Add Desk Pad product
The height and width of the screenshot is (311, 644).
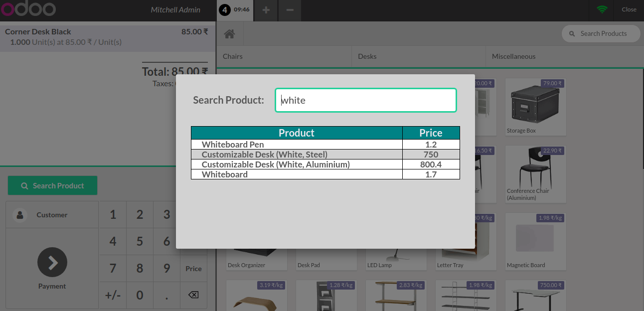(326, 260)
